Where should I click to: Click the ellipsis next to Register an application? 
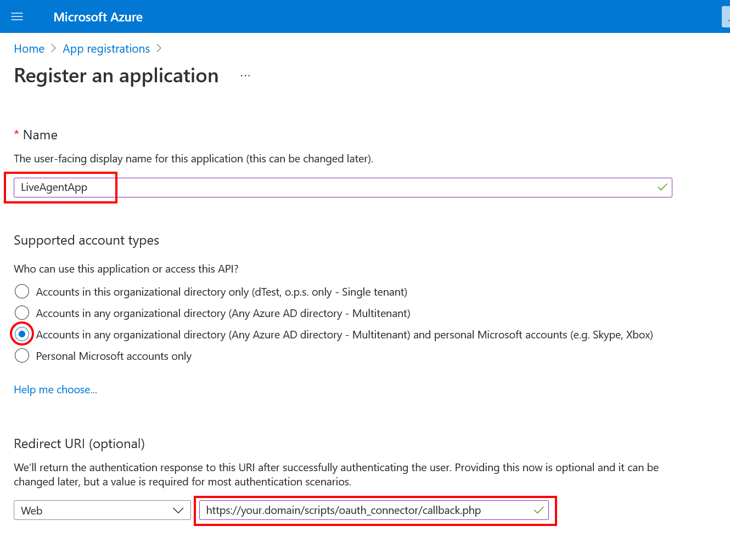(245, 76)
